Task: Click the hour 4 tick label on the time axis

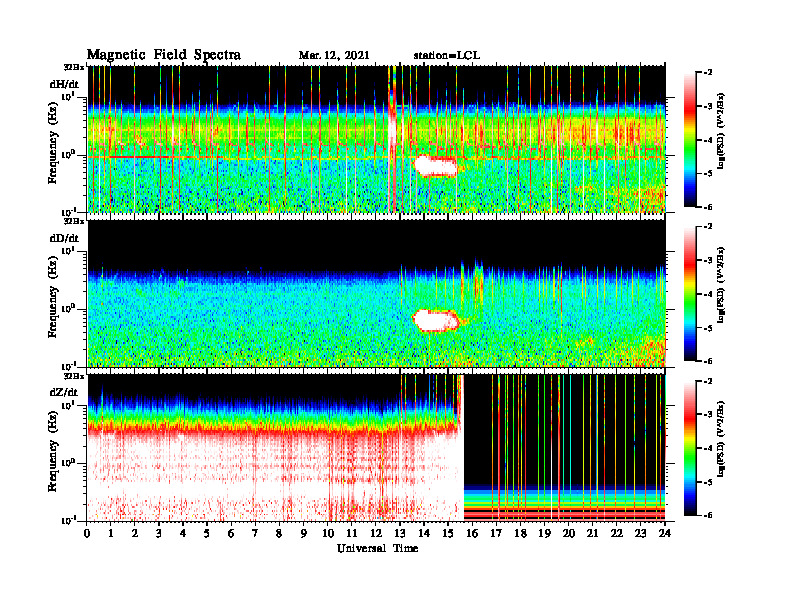Action: 183,533
